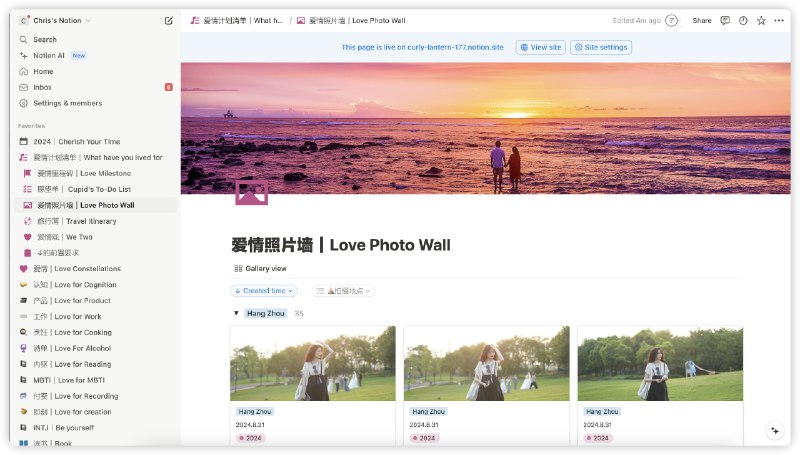Image resolution: width=800 pixels, height=455 pixels.
Task: Open the first Hang Zhou photo card
Action: tap(313, 386)
